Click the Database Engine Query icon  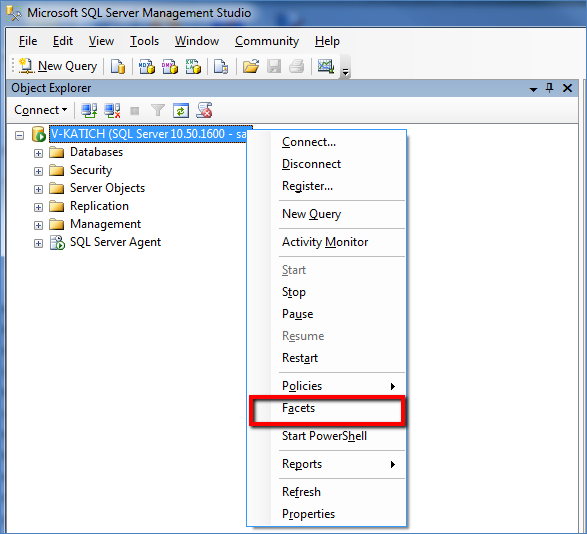click(x=118, y=67)
